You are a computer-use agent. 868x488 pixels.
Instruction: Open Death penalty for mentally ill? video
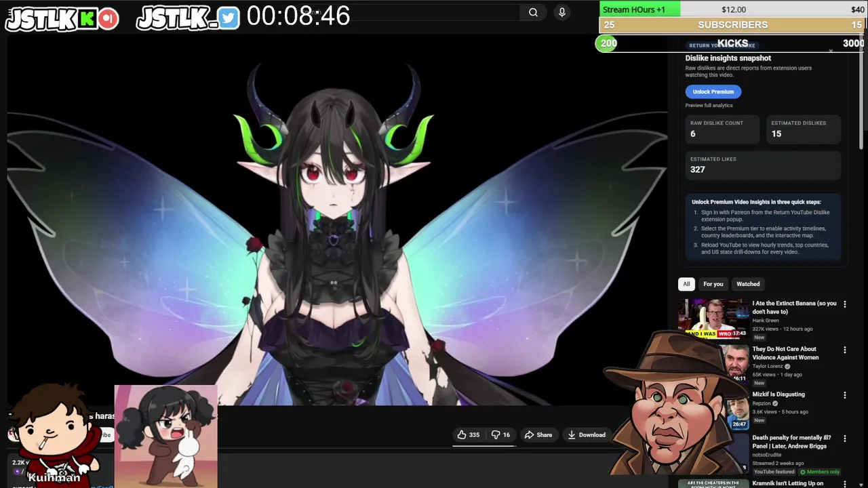791,442
